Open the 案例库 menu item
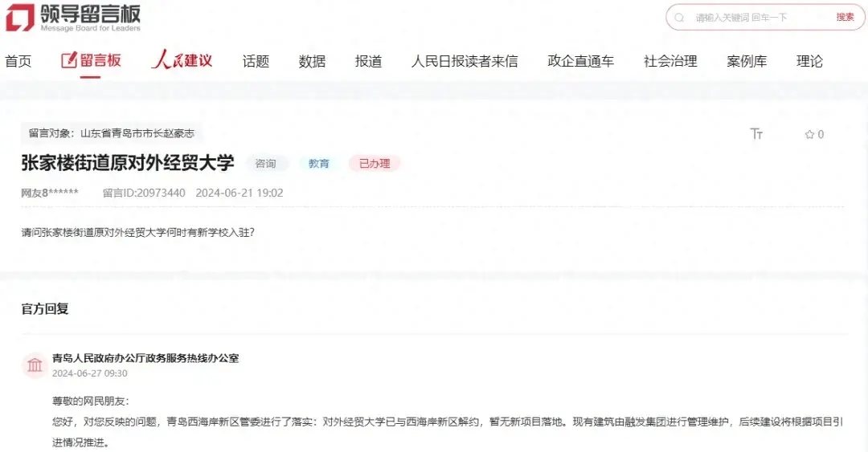The image size is (868, 452). pyautogui.click(x=747, y=61)
